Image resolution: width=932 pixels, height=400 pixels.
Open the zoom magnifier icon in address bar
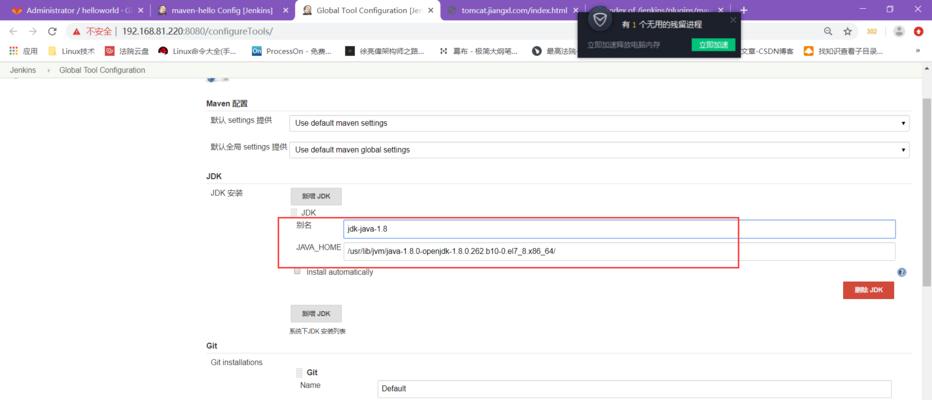pos(828,32)
